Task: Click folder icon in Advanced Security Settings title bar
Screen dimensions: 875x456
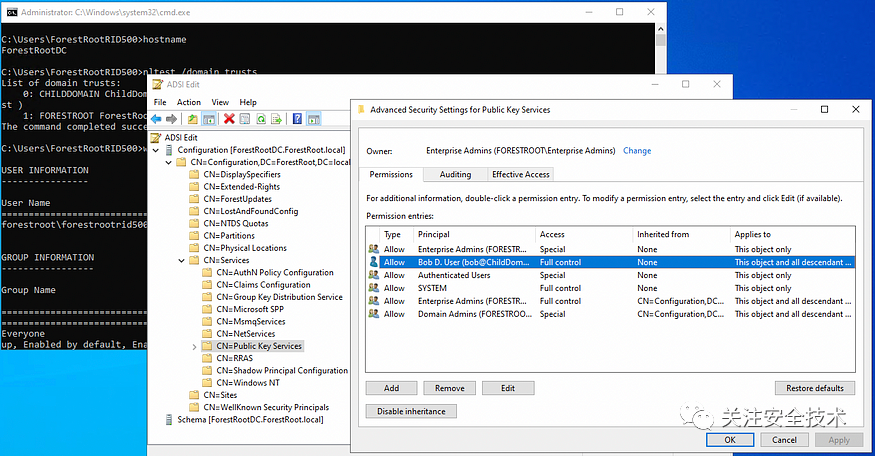Action: [361, 109]
